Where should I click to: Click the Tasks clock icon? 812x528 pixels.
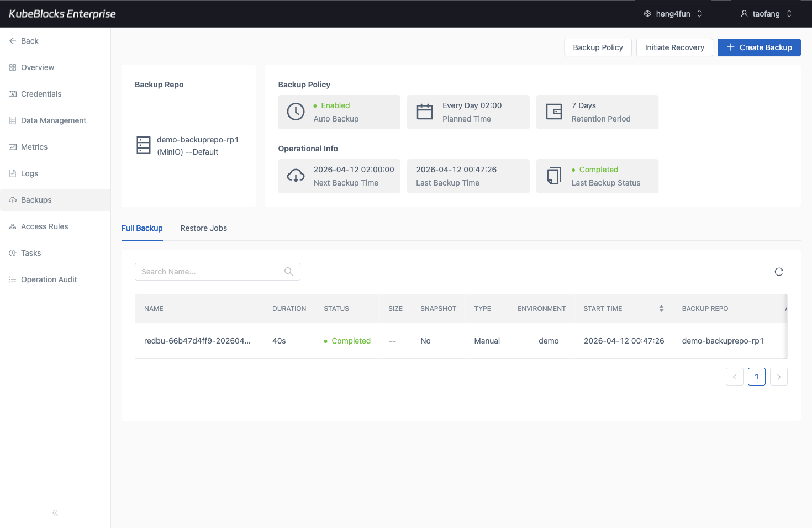pos(13,253)
